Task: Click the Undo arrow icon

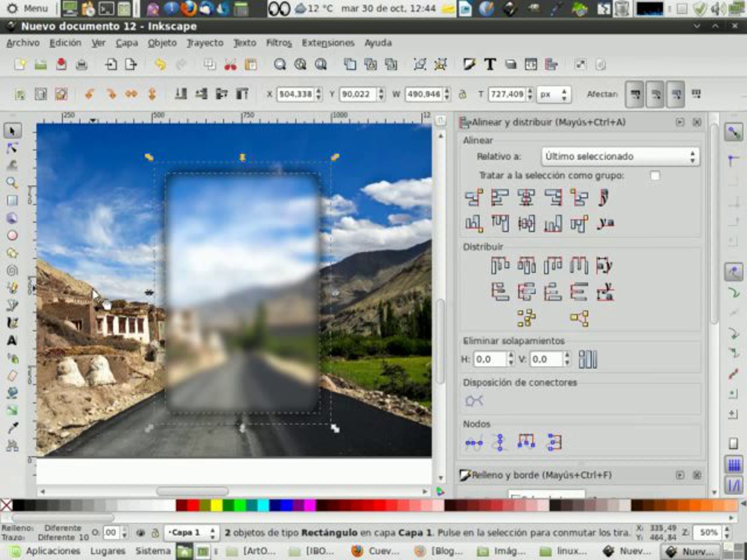Action: point(160,64)
